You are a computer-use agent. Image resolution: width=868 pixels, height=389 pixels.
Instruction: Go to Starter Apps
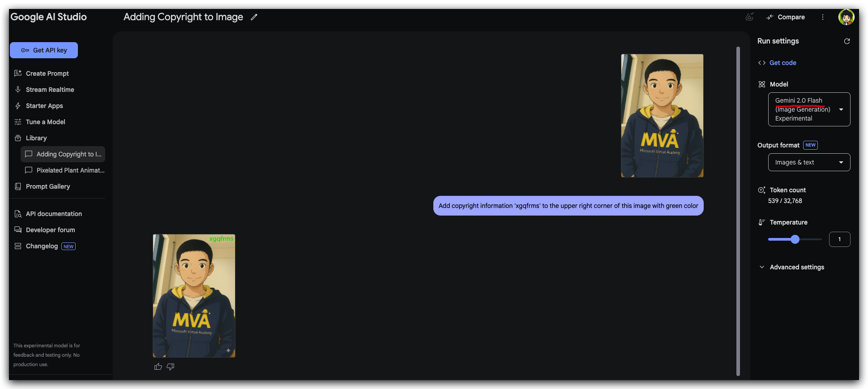point(44,106)
